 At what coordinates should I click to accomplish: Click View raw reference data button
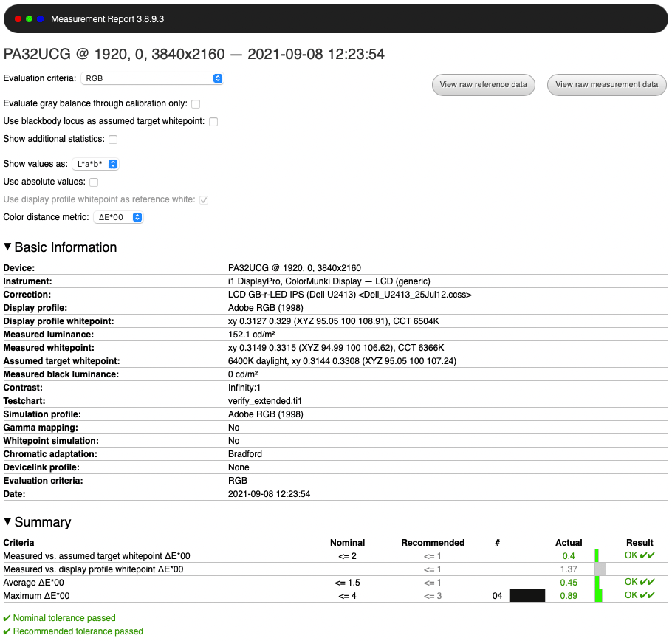(483, 85)
